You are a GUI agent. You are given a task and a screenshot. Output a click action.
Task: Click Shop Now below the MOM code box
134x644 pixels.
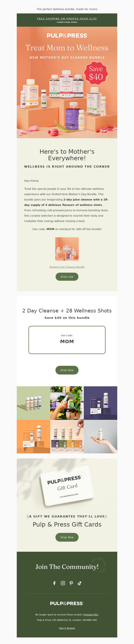67,370
